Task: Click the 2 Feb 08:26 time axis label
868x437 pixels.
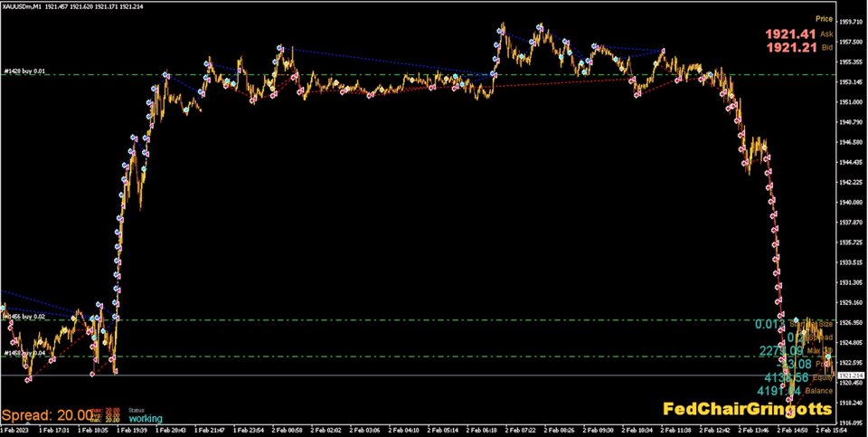Action: pyautogui.click(x=561, y=430)
